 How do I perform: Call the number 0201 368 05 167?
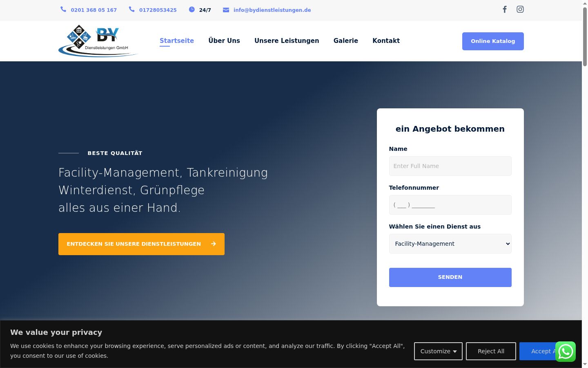(94, 10)
